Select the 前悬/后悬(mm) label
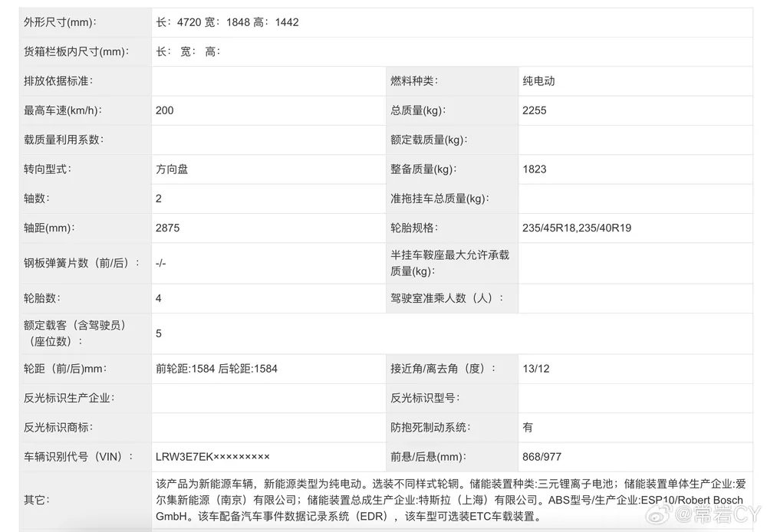Screen dimensions: 767x532 coord(428,457)
